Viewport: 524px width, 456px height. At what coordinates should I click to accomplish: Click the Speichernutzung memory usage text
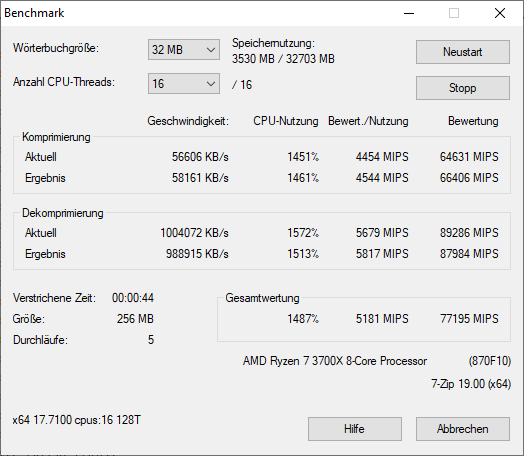coord(283,51)
